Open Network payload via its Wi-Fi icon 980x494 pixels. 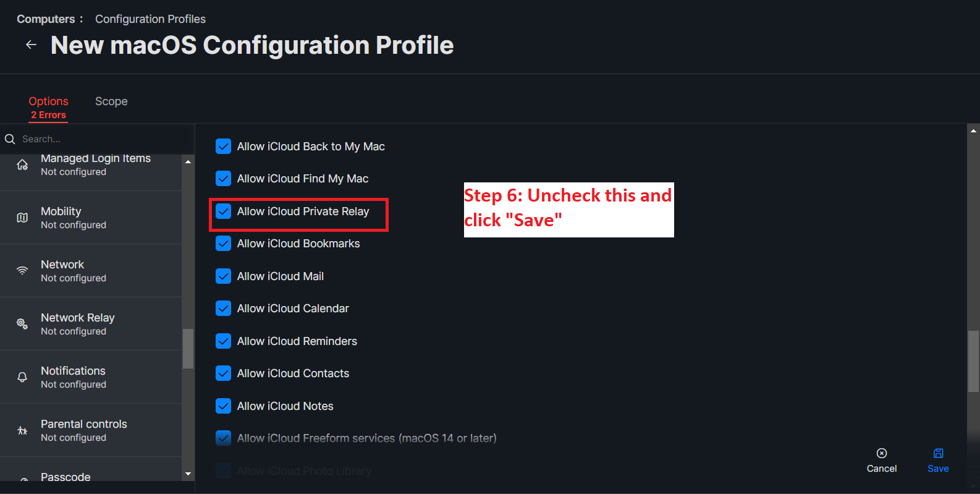click(22, 271)
